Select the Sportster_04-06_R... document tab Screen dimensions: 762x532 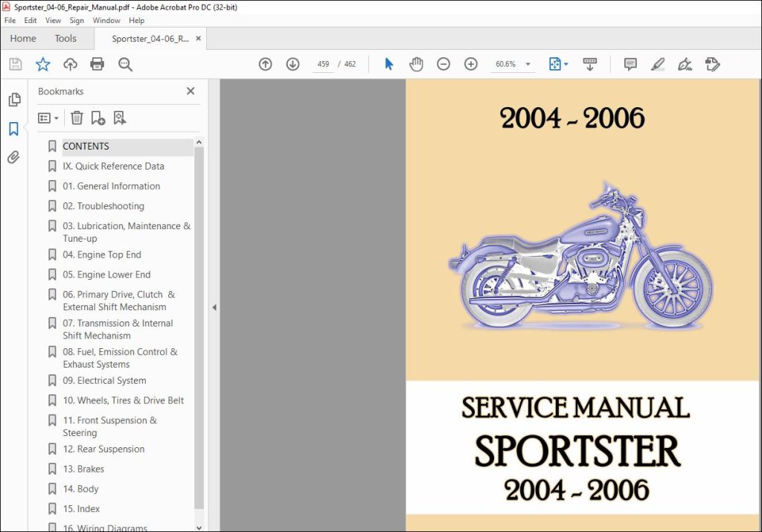(150, 39)
